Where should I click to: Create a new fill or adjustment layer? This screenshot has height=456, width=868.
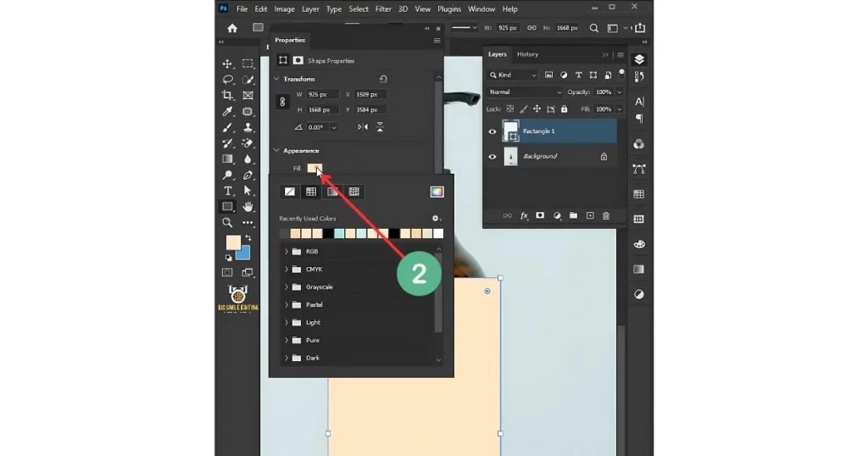pyautogui.click(x=557, y=216)
